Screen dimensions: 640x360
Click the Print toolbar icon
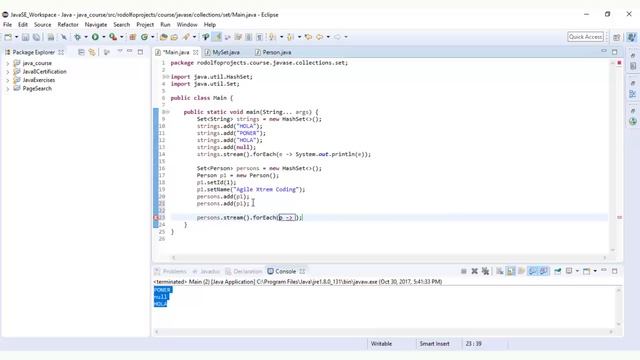pyautogui.click(x=51, y=37)
